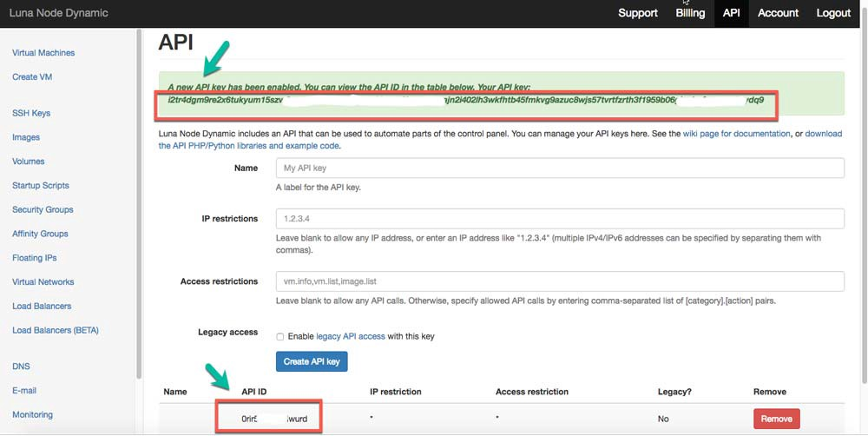The image size is (868, 436).
Task: Go to SSH Keys in the sidebar
Action: (x=31, y=113)
